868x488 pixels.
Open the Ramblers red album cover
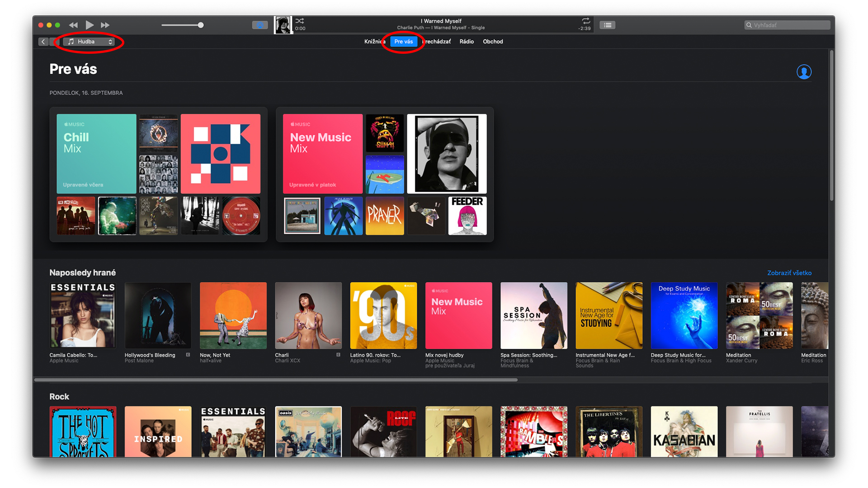coord(534,432)
